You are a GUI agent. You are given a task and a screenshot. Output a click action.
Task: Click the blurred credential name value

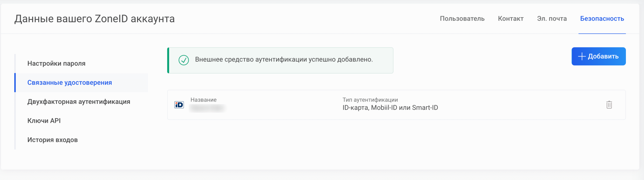[207, 108]
